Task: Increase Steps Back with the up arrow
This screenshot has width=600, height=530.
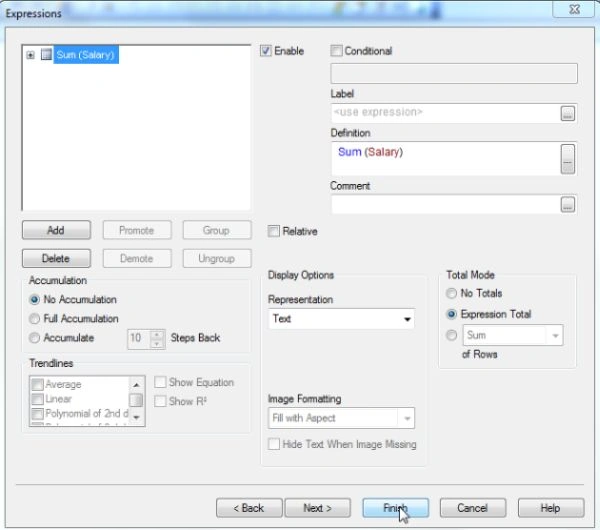Action: tap(157, 335)
